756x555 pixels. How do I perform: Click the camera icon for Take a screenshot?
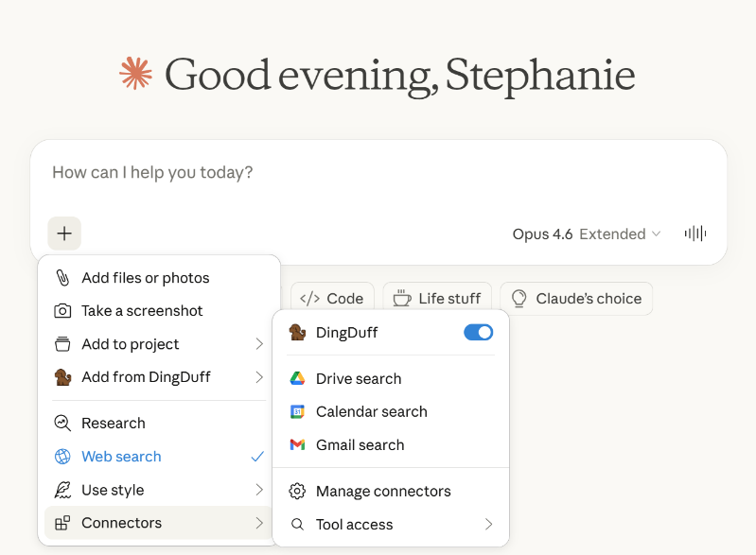(x=62, y=310)
